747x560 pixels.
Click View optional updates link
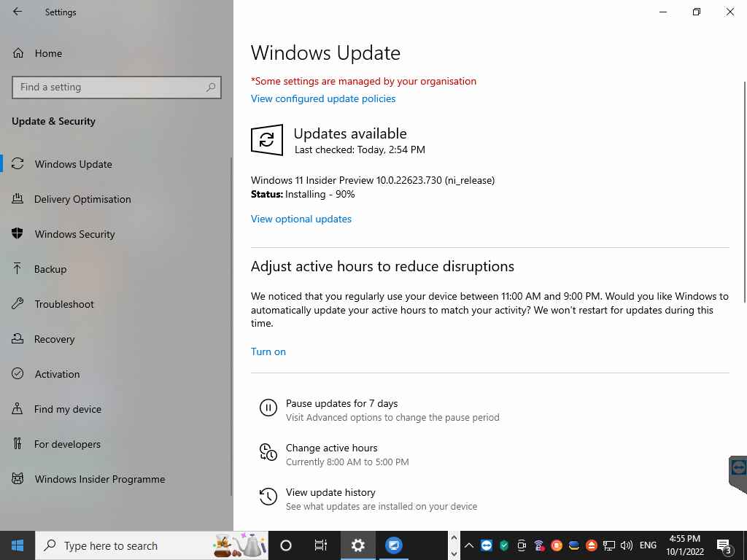301,219
